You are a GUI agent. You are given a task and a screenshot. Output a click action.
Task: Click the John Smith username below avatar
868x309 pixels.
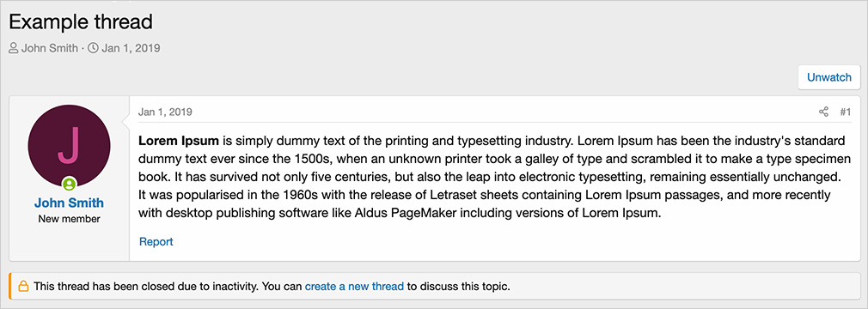[x=70, y=203]
